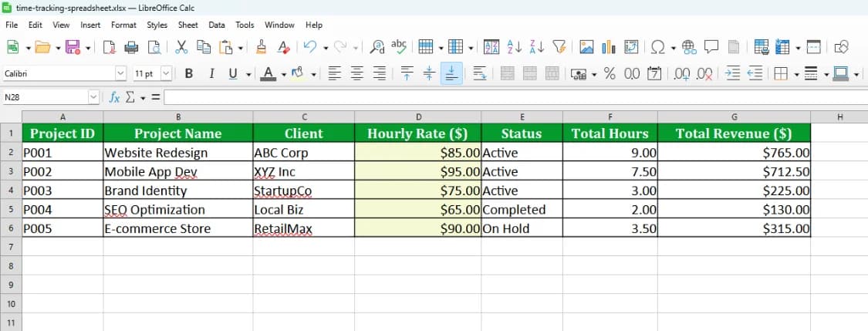Format cell as date

(654, 73)
